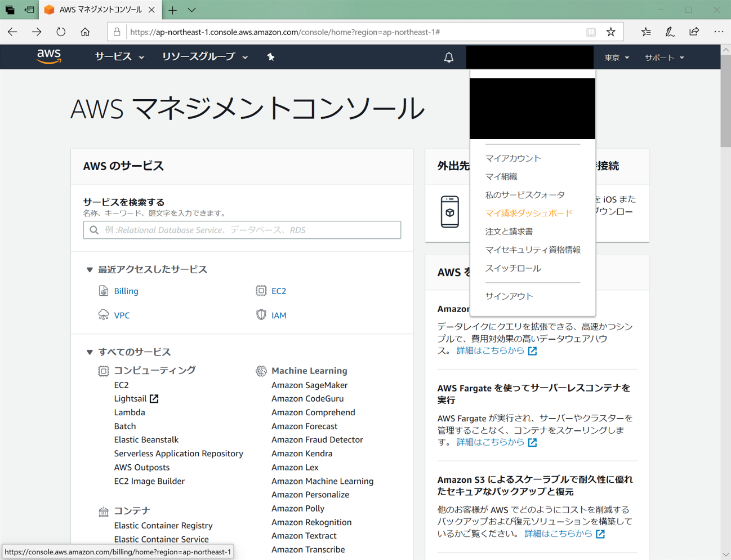The height and width of the screenshot is (560, 731).
Task: Open Amazon Rekognition link
Action: (311, 522)
